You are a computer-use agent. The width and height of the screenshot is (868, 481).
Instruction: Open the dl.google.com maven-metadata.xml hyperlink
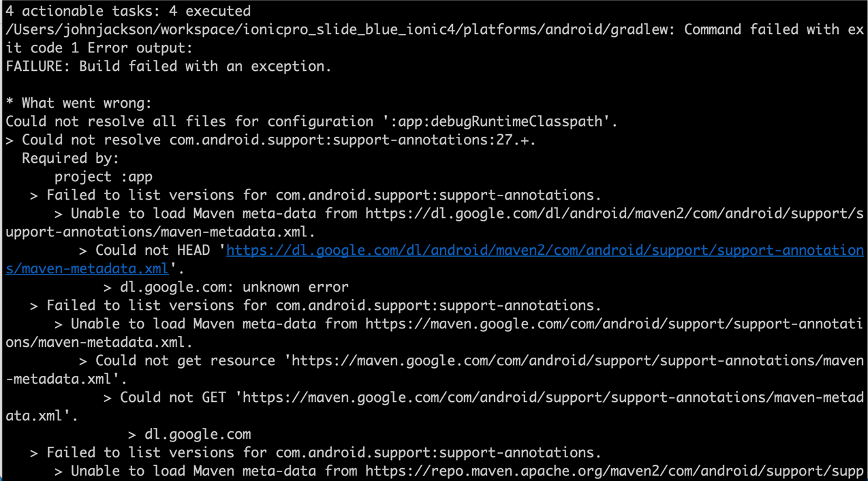click(x=544, y=250)
